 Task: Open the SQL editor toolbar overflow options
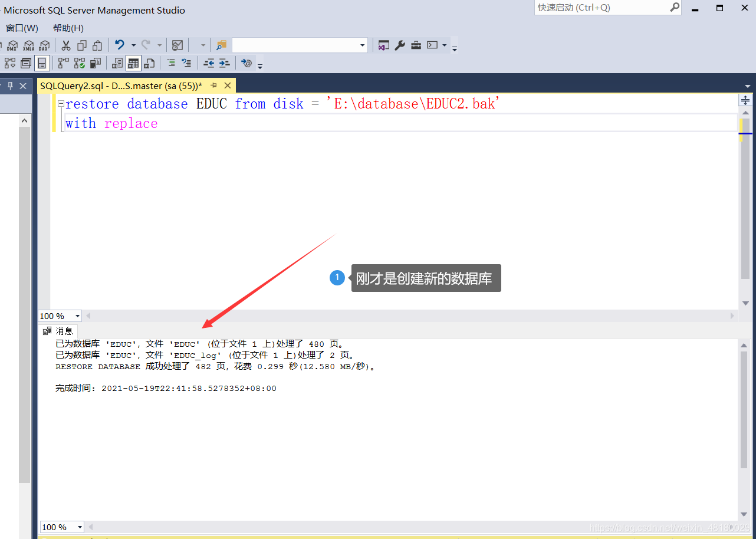[x=260, y=66]
